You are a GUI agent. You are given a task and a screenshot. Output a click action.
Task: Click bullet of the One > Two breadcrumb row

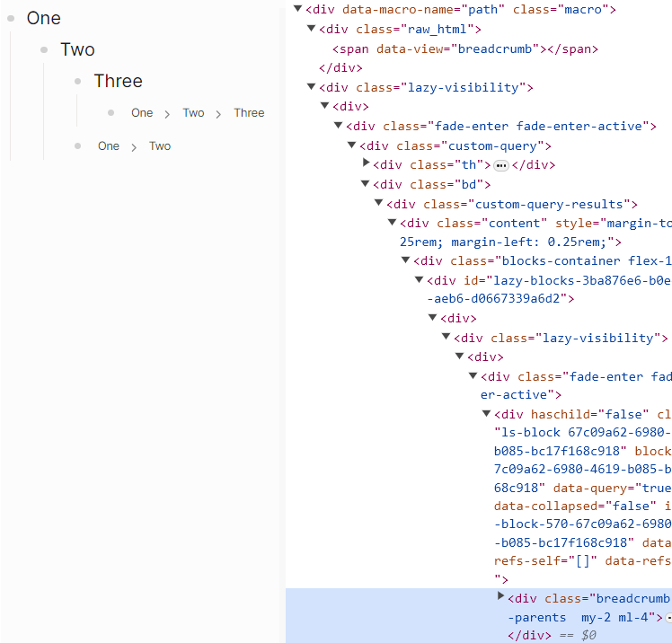(77, 146)
